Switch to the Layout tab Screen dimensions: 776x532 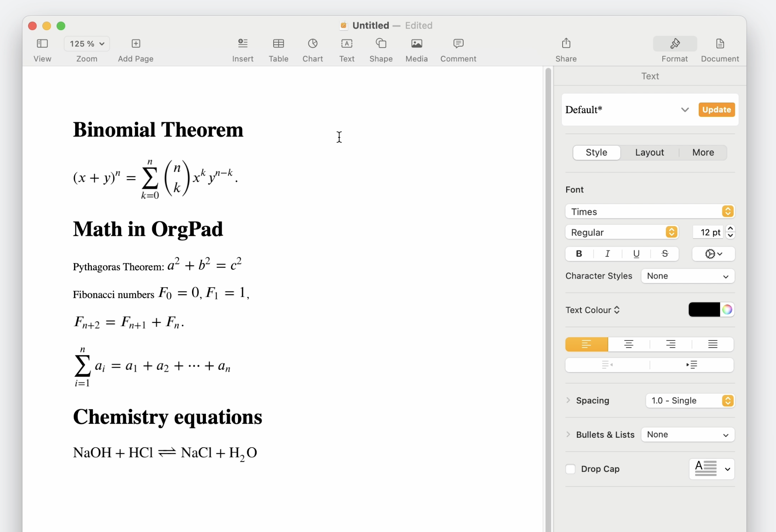click(x=649, y=152)
